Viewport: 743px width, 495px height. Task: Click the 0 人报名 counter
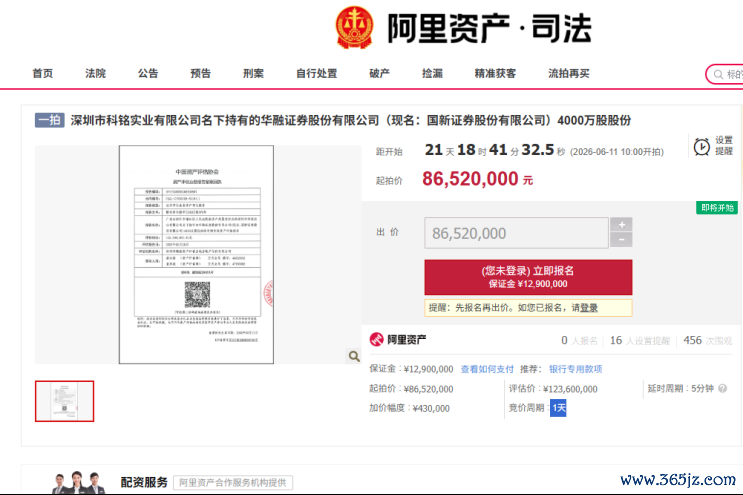tap(579, 341)
